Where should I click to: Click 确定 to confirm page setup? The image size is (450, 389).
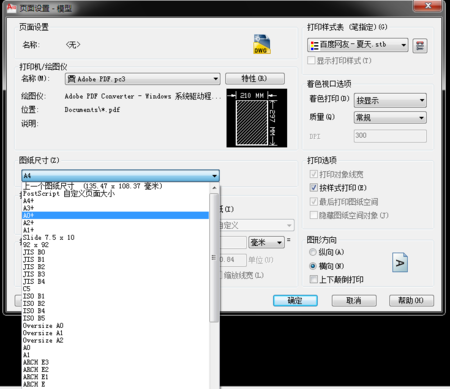295,300
